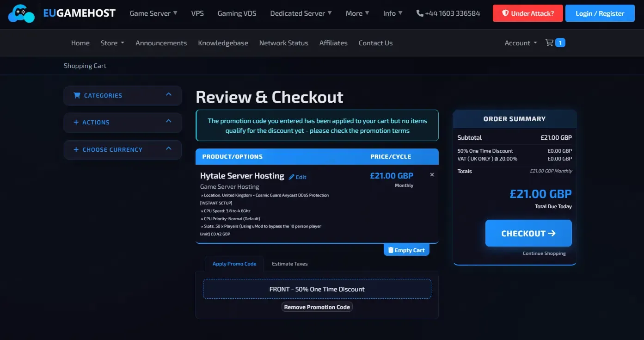This screenshot has height=340, width=644.
Task: Click the PRICE/CYCLE column header
Action: [391, 157]
